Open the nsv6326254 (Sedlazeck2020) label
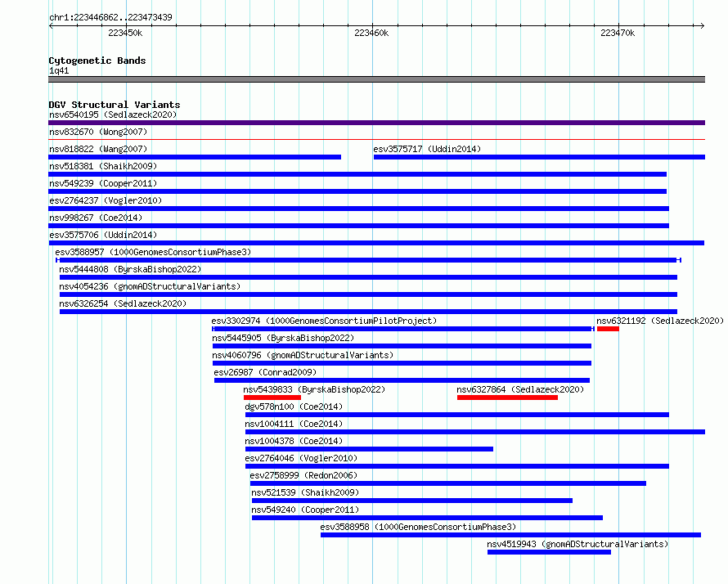 tap(123, 303)
